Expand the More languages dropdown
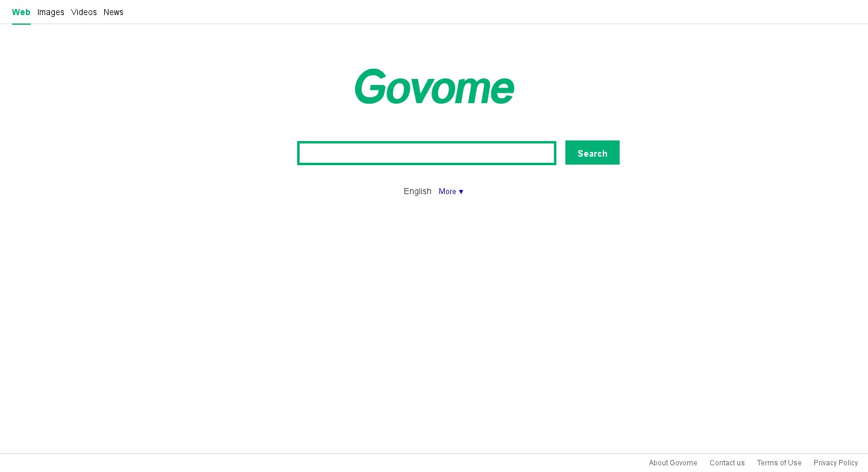The width and height of the screenshot is (868, 472). pyautogui.click(x=451, y=192)
